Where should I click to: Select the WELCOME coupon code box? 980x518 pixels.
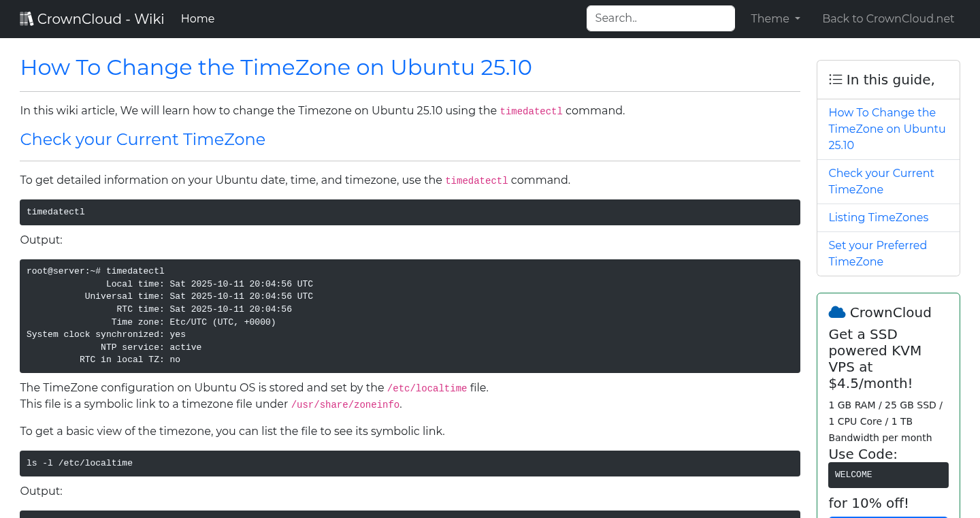tap(888, 474)
